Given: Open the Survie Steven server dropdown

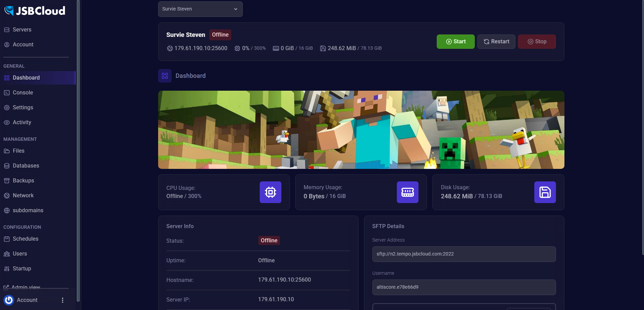Looking at the screenshot, I should 200,9.
